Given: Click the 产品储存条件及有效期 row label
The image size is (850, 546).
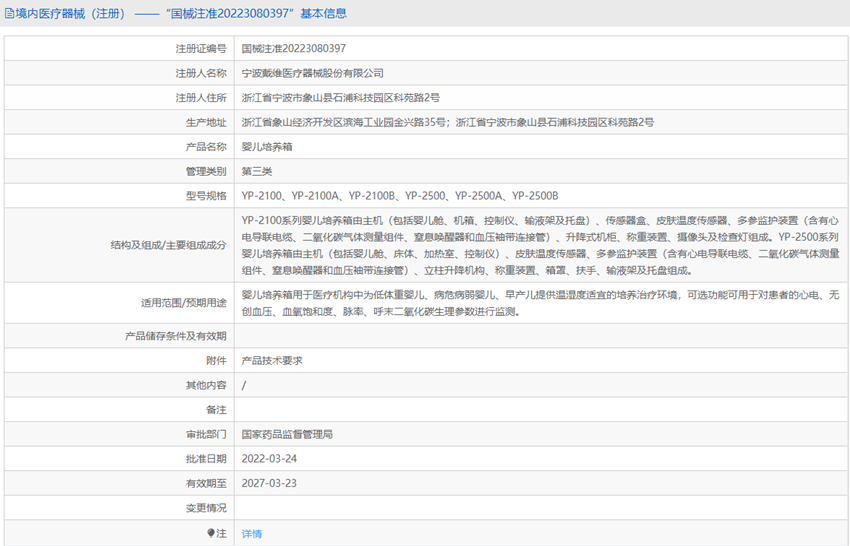Looking at the screenshot, I should (175, 336).
